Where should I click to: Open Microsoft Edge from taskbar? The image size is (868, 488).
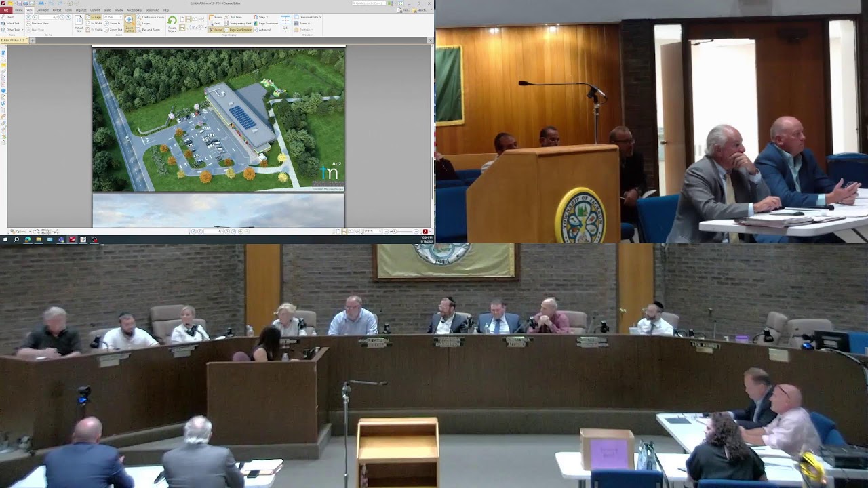[27, 239]
